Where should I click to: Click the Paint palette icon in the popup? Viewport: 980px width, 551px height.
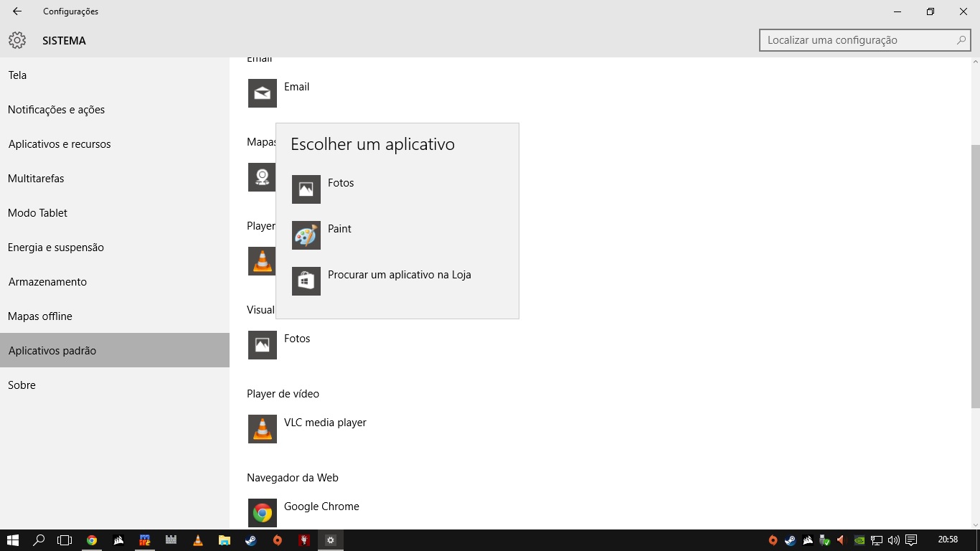(306, 235)
